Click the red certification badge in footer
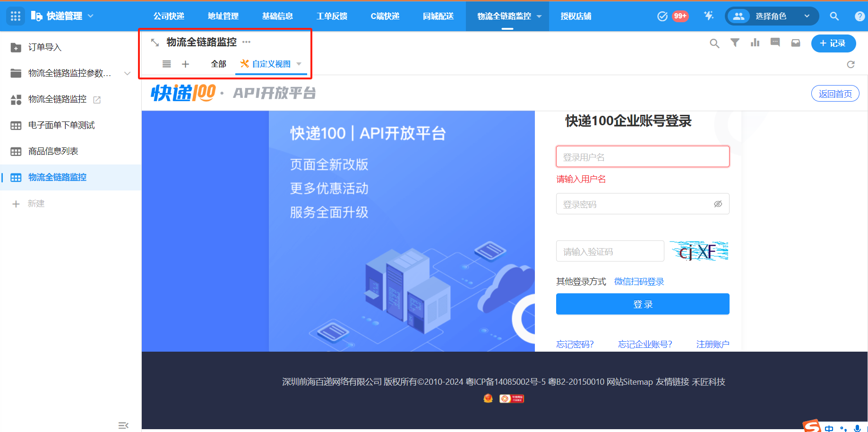The image size is (868, 432). coord(511,398)
